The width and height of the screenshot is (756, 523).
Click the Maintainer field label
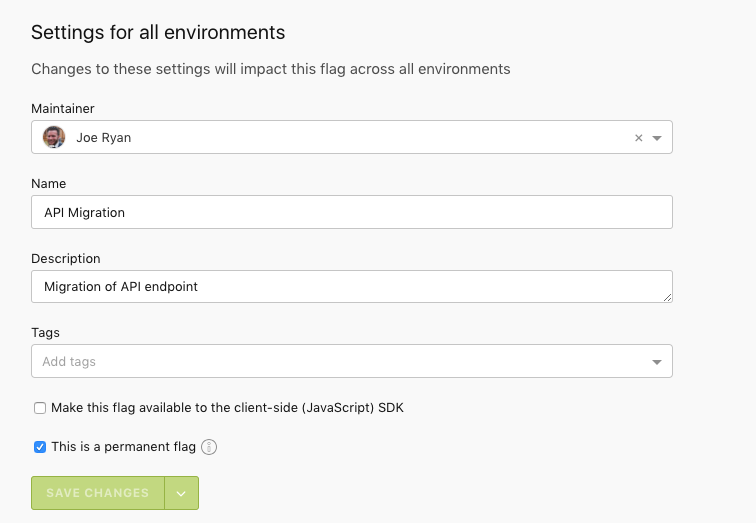63,108
